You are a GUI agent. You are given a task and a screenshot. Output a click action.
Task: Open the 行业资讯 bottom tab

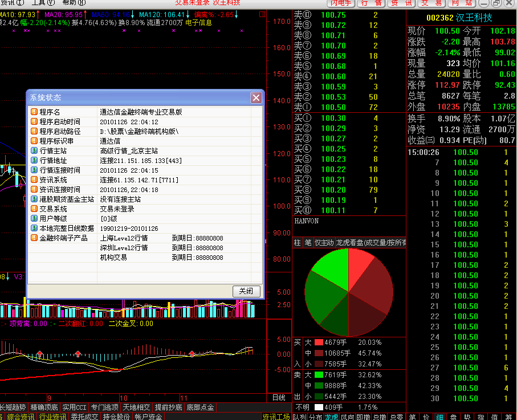click(x=52, y=417)
